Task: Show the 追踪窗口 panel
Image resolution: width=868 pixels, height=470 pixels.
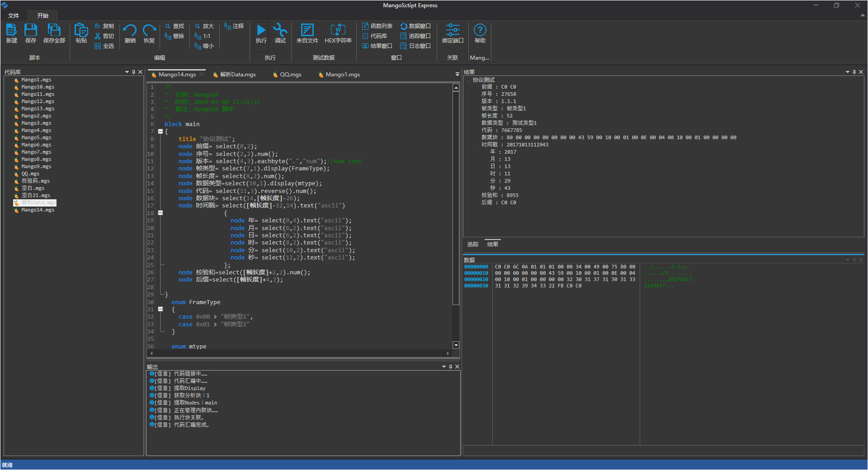Action: click(416, 36)
